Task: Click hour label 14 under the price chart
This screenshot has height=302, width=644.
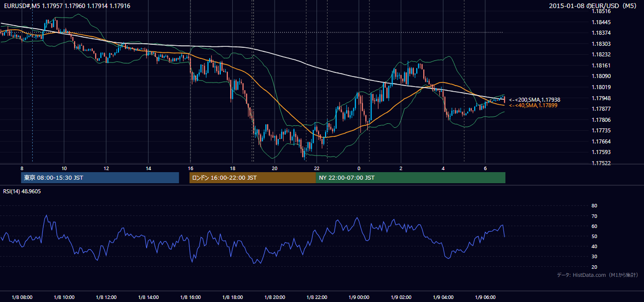Action: click(148, 168)
